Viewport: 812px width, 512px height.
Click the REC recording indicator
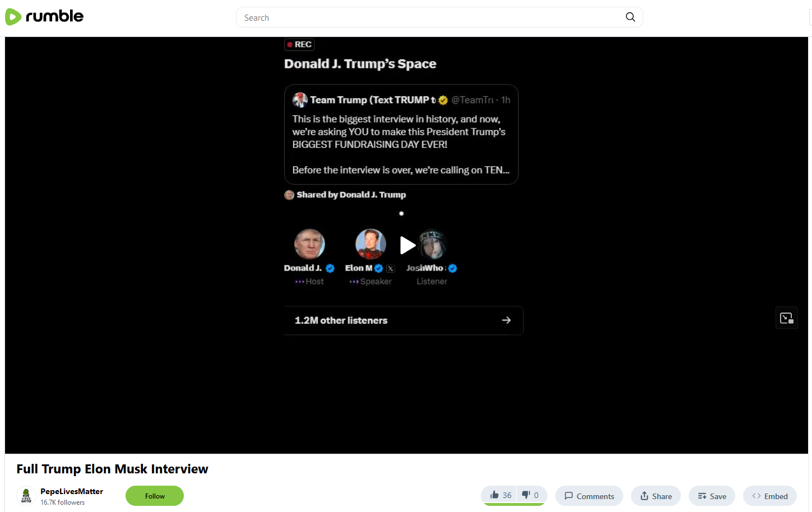coord(299,44)
